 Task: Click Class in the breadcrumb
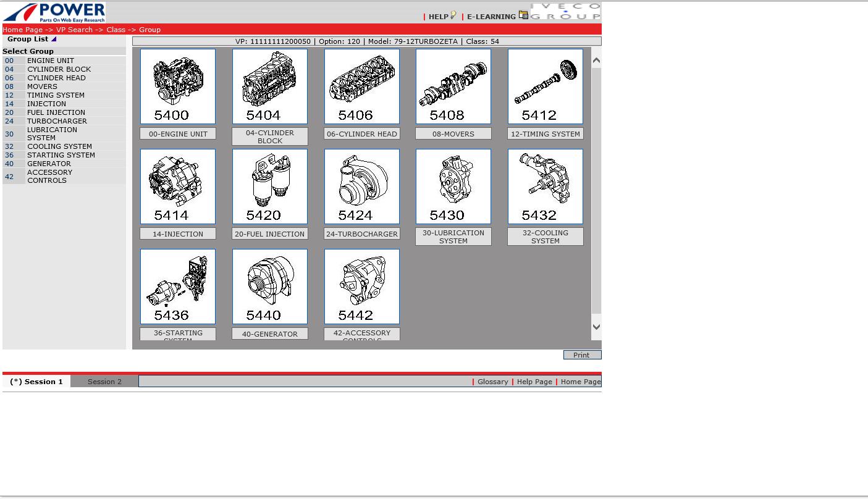tap(116, 30)
